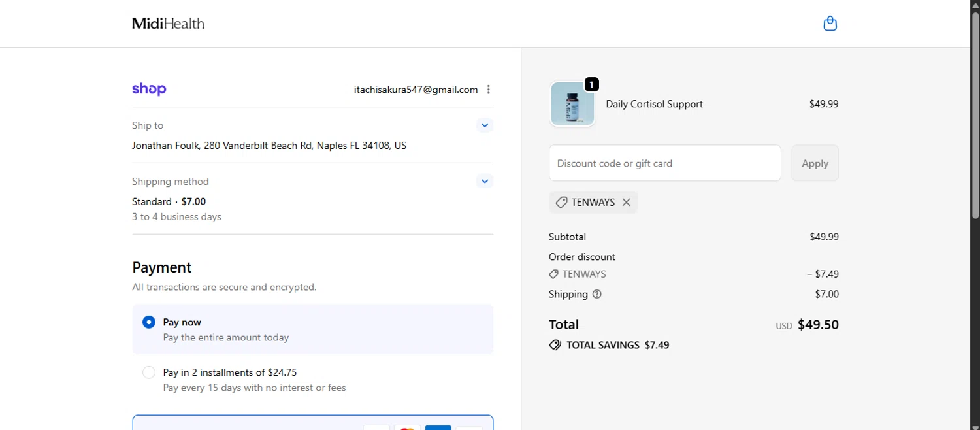Click the 'All transactions are secure and encrypted.' text
Image resolution: width=980 pixels, height=430 pixels.
coord(224,287)
